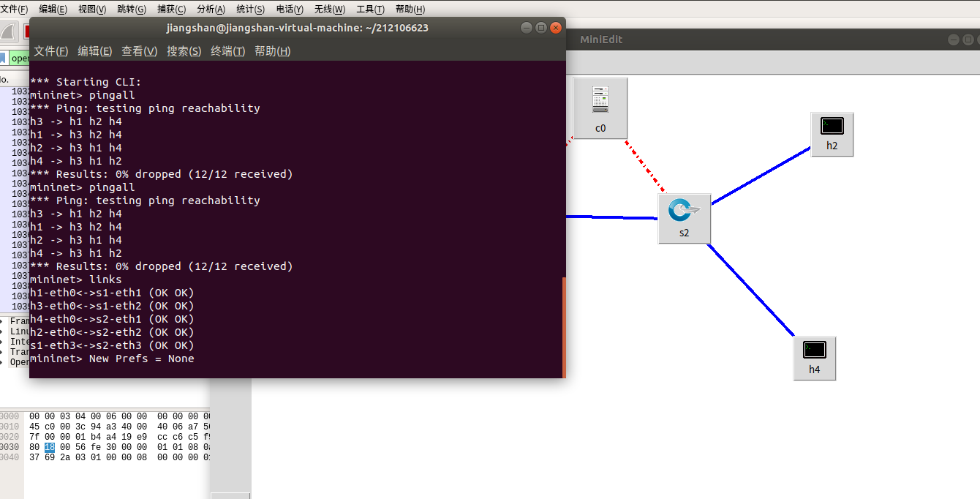Minimize the terminal window
Image resolution: width=980 pixels, height=499 pixels.
click(x=527, y=28)
